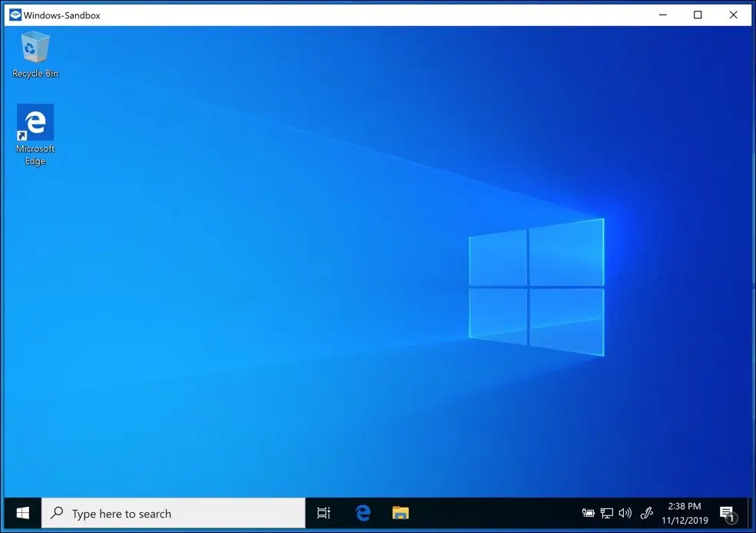The height and width of the screenshot is (533, 756).
Task: Maximize the Windows-Sandbox window
Action: 698,15
